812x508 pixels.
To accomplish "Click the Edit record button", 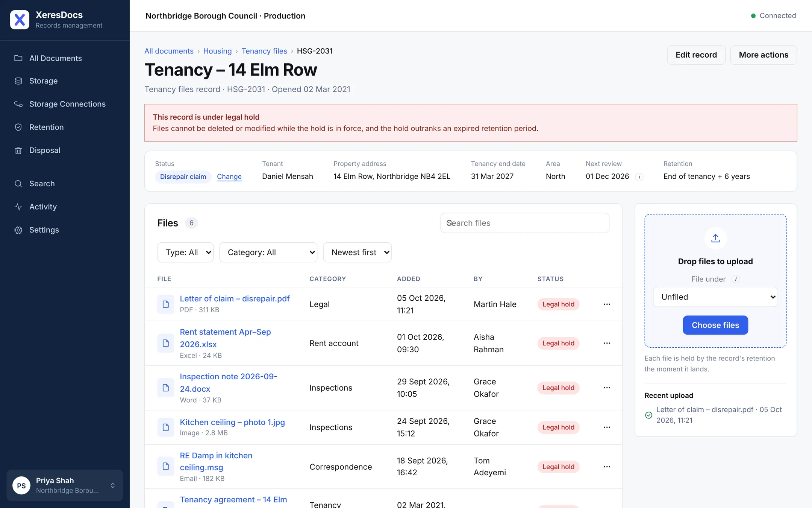I will [696, 55].
